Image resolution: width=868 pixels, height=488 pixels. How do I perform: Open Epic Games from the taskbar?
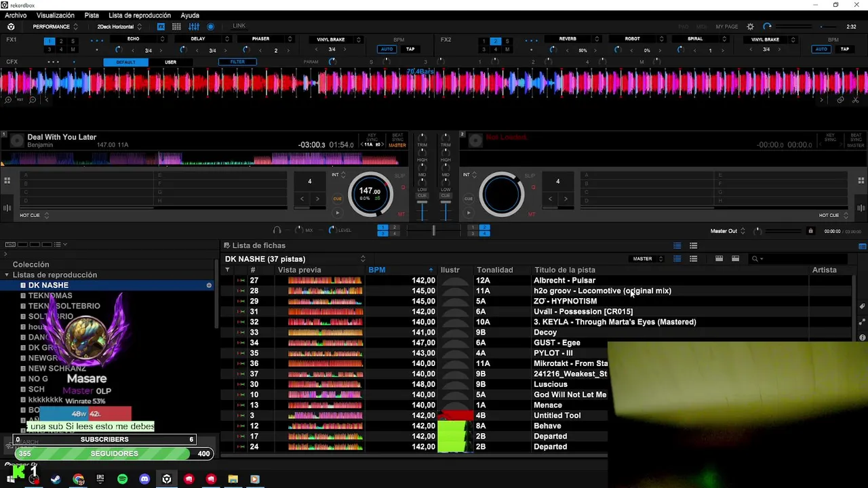point(100,479)
